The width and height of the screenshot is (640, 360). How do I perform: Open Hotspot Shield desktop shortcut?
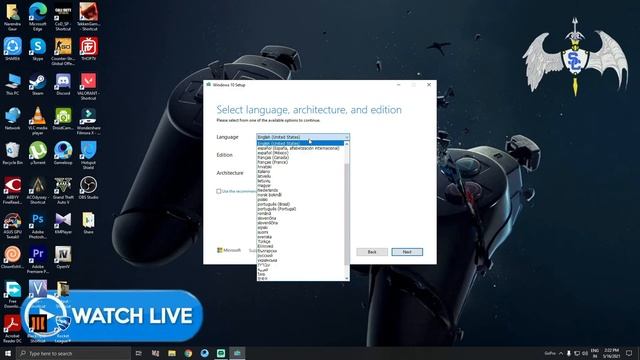pyautogui.click(x=88, y=155)
